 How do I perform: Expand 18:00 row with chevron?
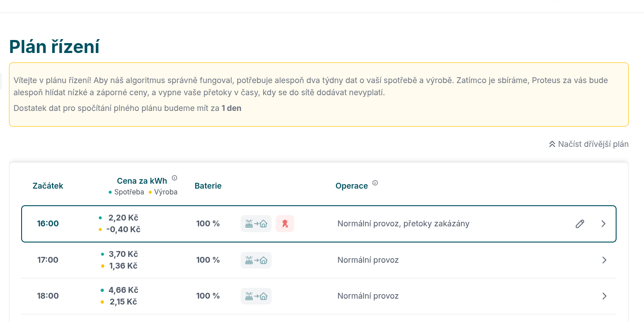(x=604, y=296)
